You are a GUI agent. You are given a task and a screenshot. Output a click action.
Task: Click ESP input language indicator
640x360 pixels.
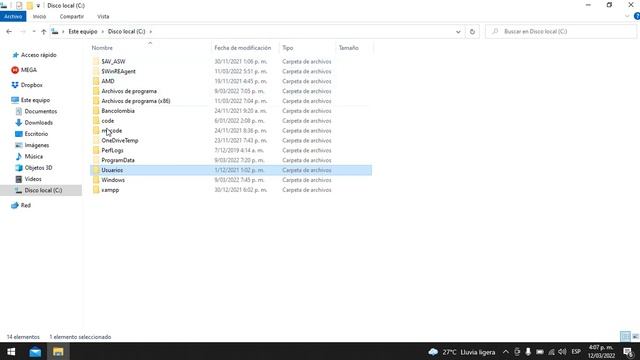click(576, 352)
